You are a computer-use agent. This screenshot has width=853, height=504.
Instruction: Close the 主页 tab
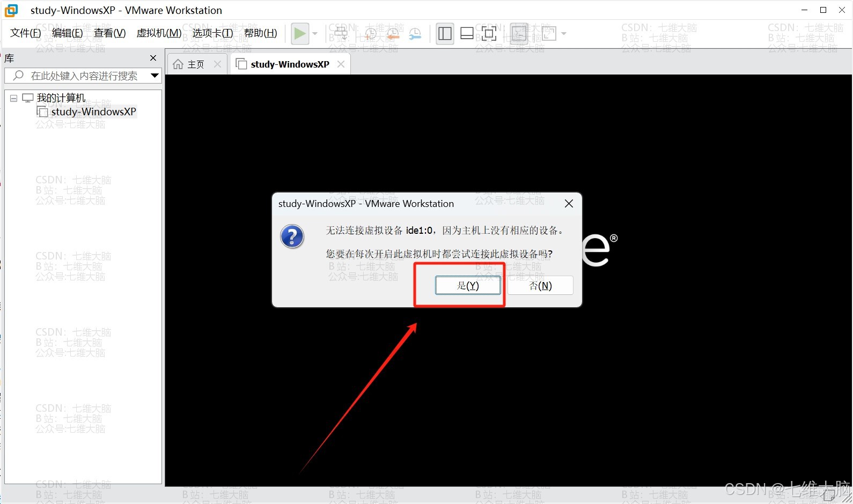click(x=217, y=64)
